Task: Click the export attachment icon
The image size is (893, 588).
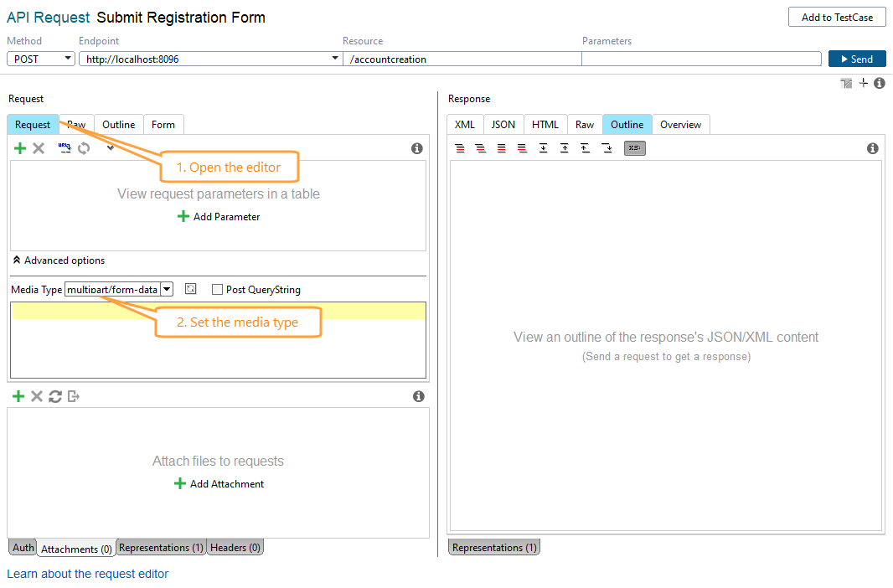Action: 72,396
